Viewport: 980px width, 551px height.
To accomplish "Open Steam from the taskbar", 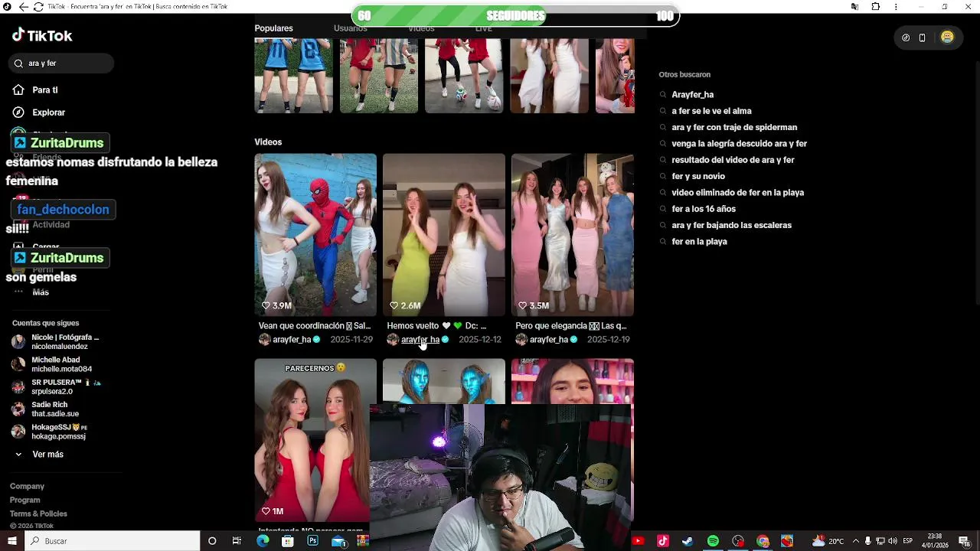I will (x=688, y=541).
